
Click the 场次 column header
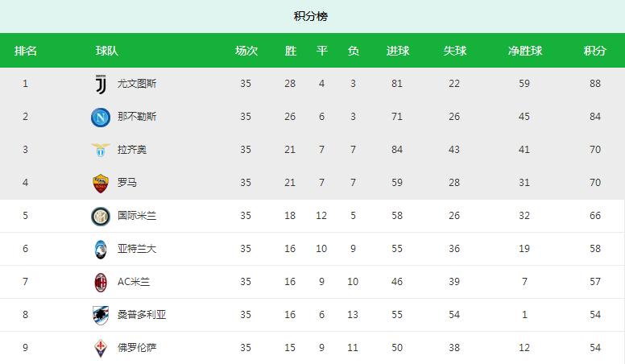[x=246, y=51]
